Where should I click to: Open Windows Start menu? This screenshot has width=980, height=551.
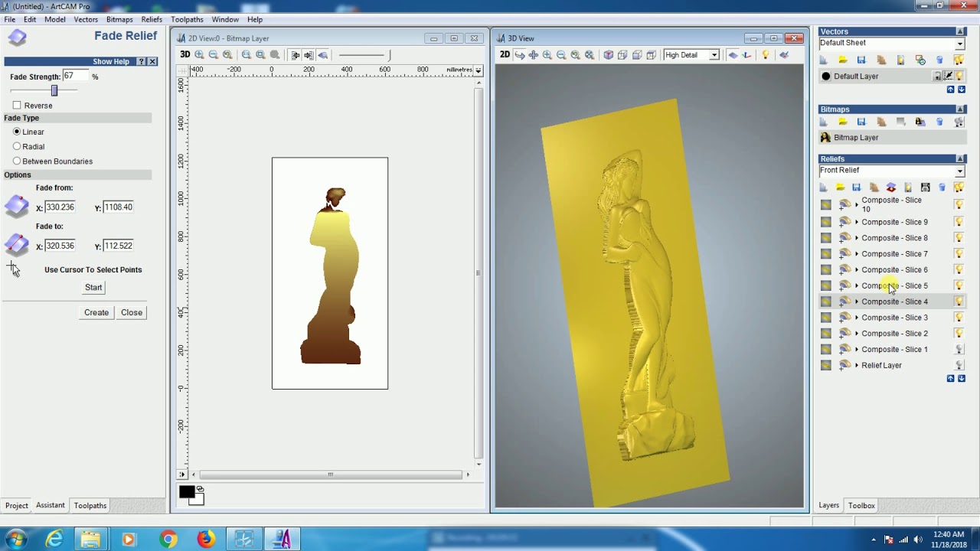click(x=15, y=539)
